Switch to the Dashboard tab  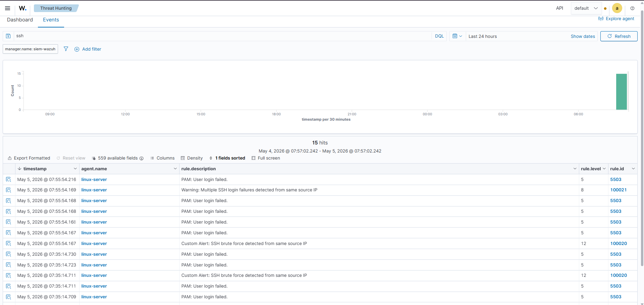point(20,20)
